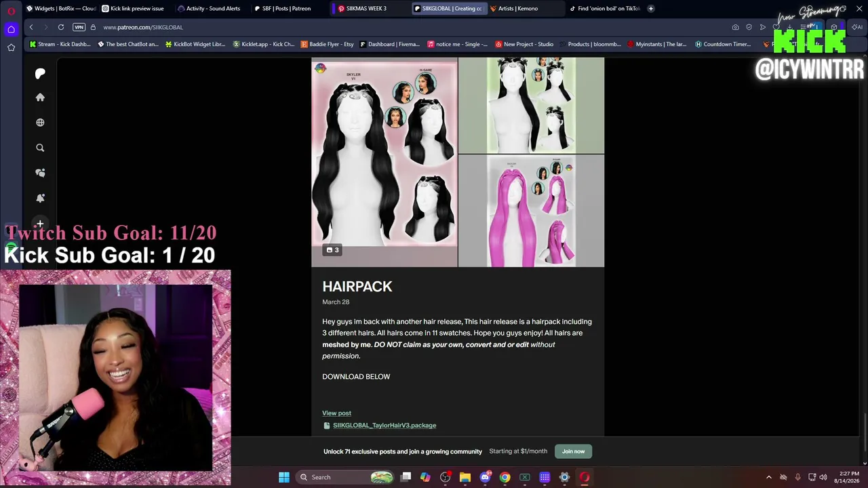Screen dimensions: 868x488
Task: Go to Patreon Home via sidebar icon
Action: (x=40, y=98)
